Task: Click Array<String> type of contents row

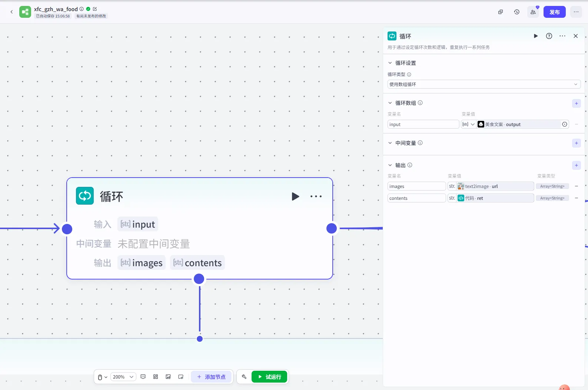Action: coord(552,198)
